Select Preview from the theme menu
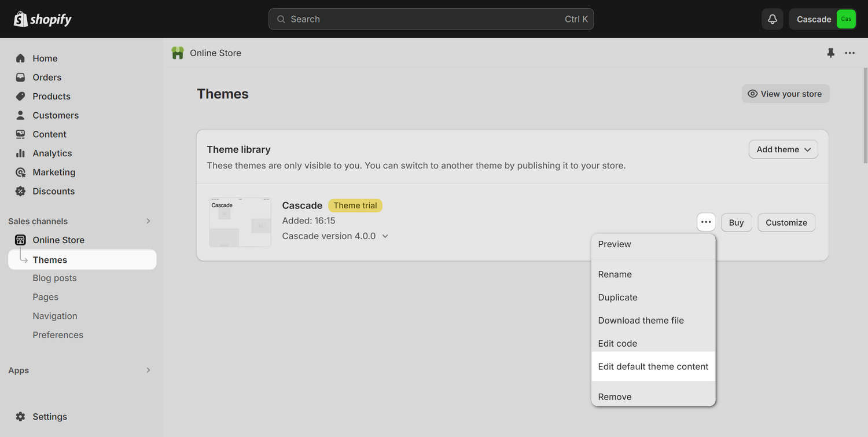Image resolution: width=868 pixels, height=437 pixels. 653,244
